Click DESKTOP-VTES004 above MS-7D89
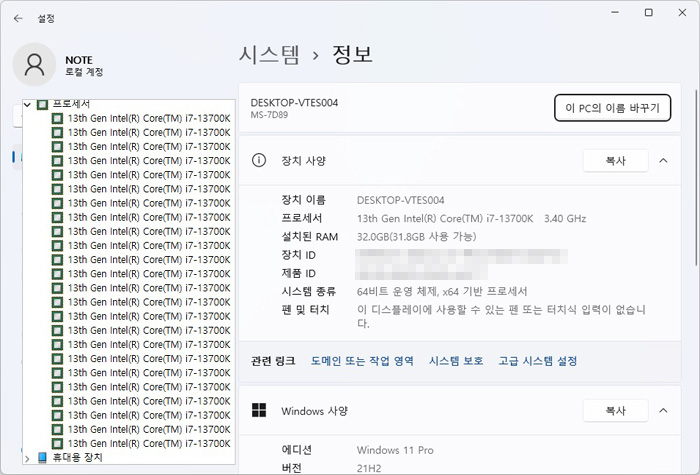The width and height of the screenshot is (700, 475). tap(294, 103)
